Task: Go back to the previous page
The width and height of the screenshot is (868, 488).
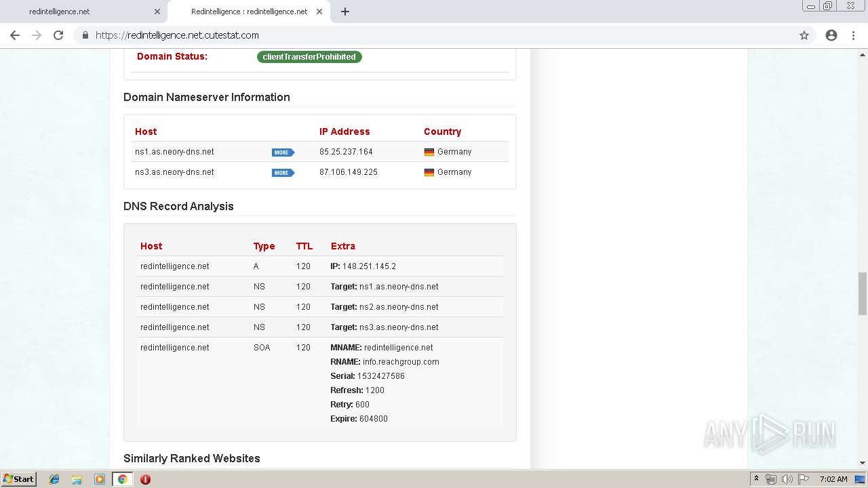Action: 15,35
